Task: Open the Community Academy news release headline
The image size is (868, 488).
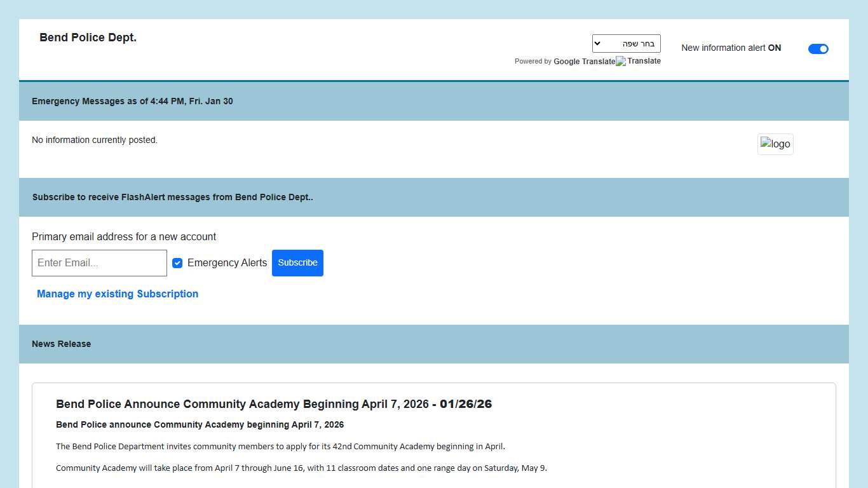Action: tap(241, 404)
